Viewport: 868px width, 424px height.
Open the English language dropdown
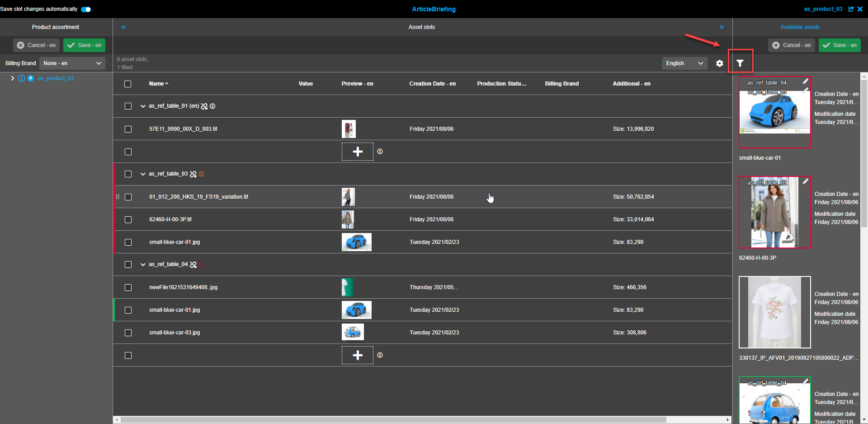click(x=684, y=63)
